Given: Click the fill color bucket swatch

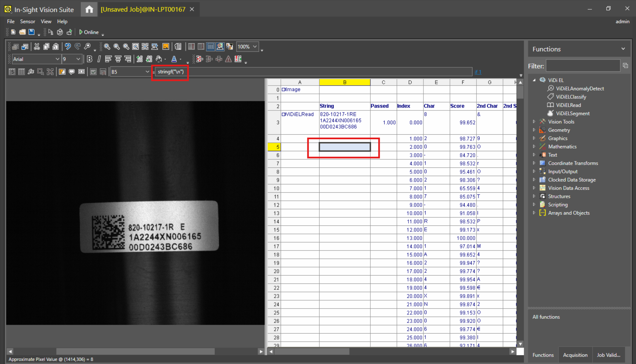Looking at the screenshot, I should click(159, 59).
